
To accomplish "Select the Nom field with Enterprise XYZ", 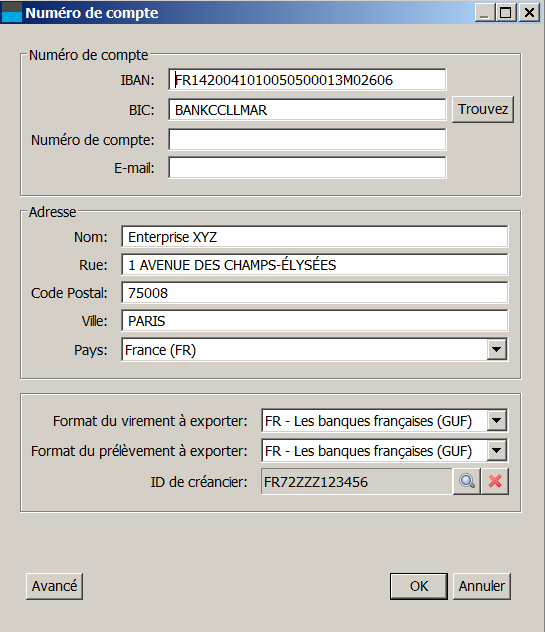I will (x=314, y=237).
